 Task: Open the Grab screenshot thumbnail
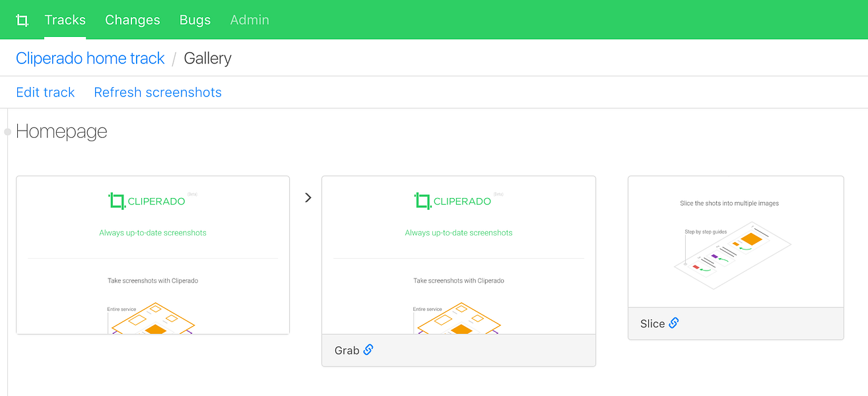pos(459,255)
